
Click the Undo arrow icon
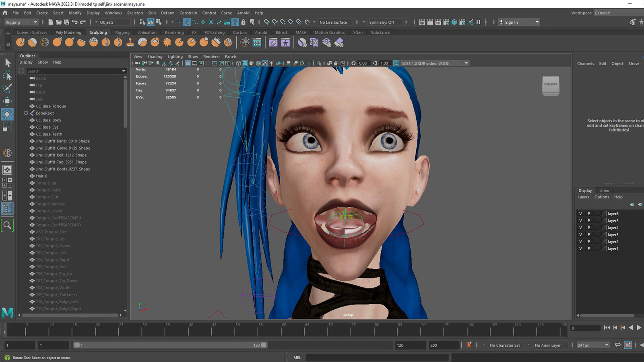[x=74, y=22]
